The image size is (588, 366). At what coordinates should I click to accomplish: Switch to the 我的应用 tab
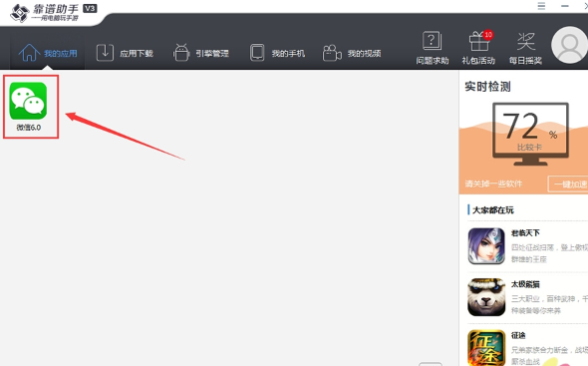(x=48, y=53)
